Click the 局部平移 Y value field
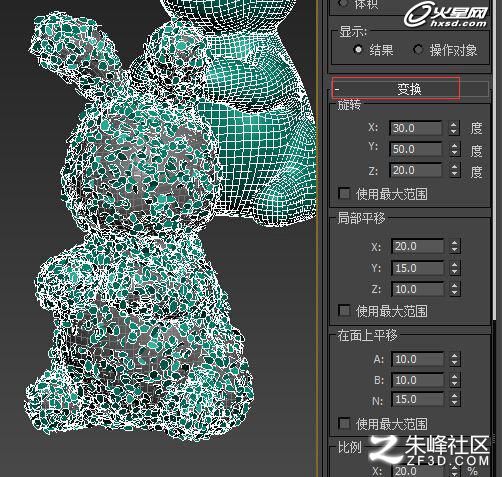The image size is (502, 477). 418,268
